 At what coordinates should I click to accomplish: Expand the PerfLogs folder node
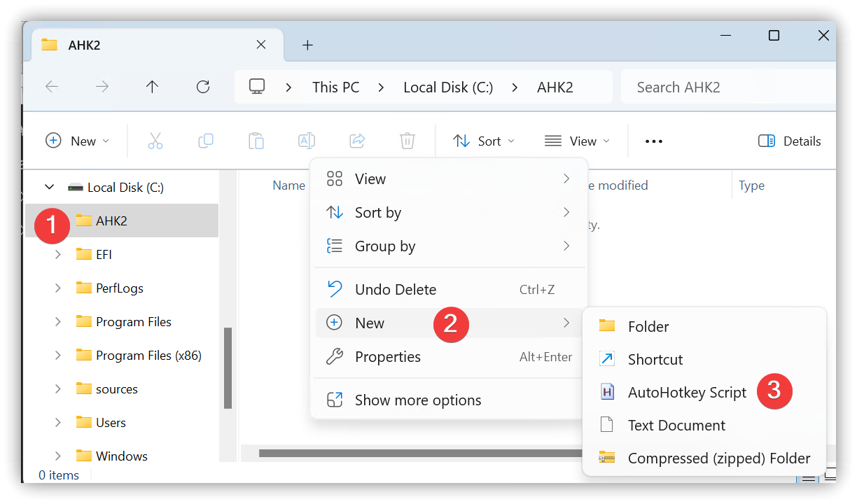[x=57, y=288]
